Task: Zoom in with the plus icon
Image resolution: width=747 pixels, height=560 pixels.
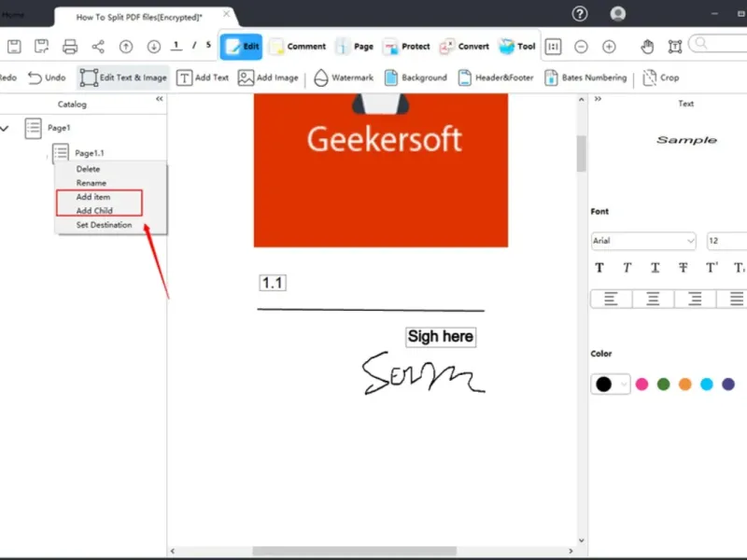Action: [609, 46]
